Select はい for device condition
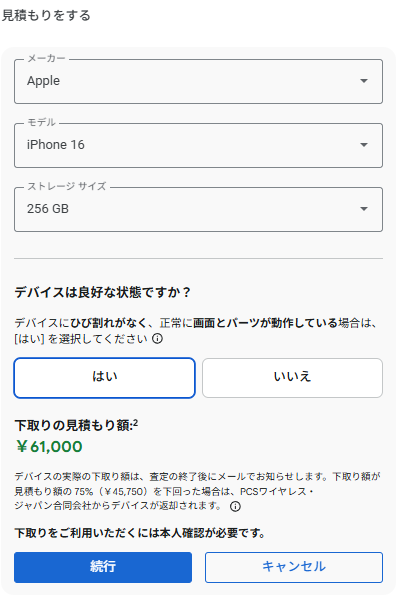Image resolution: width=399 pixels, height=598 pixels. click(105, 378)
